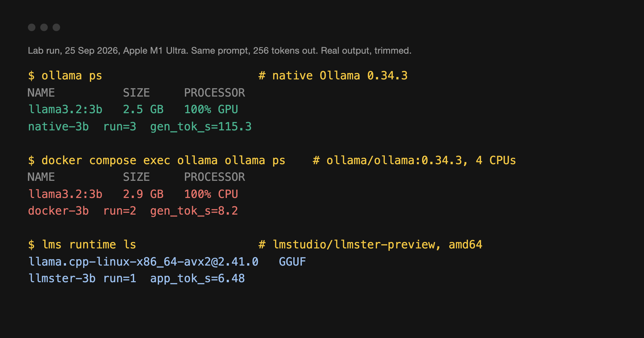Click the first gray window dot
Screen dimensions: 644x338
pos(32,27)
